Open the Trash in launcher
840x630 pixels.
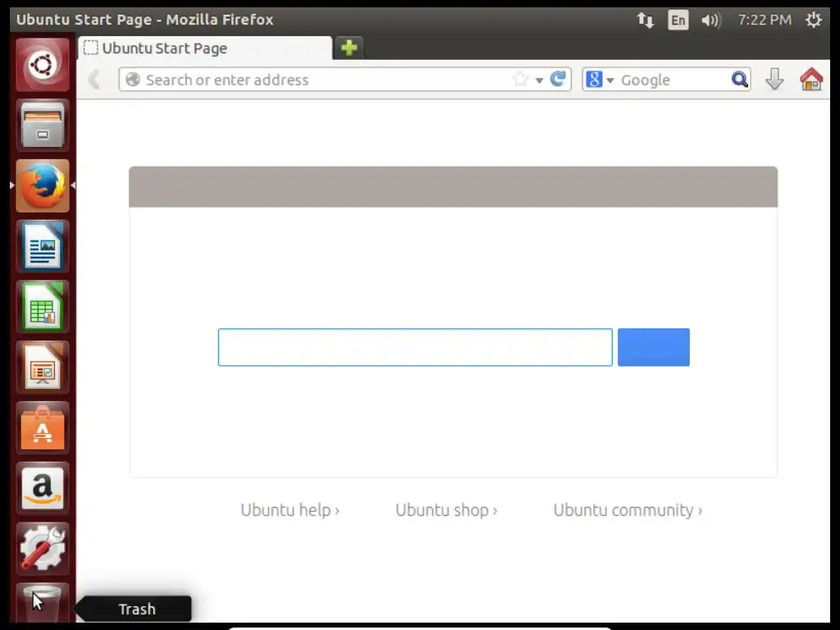(43, 603)
